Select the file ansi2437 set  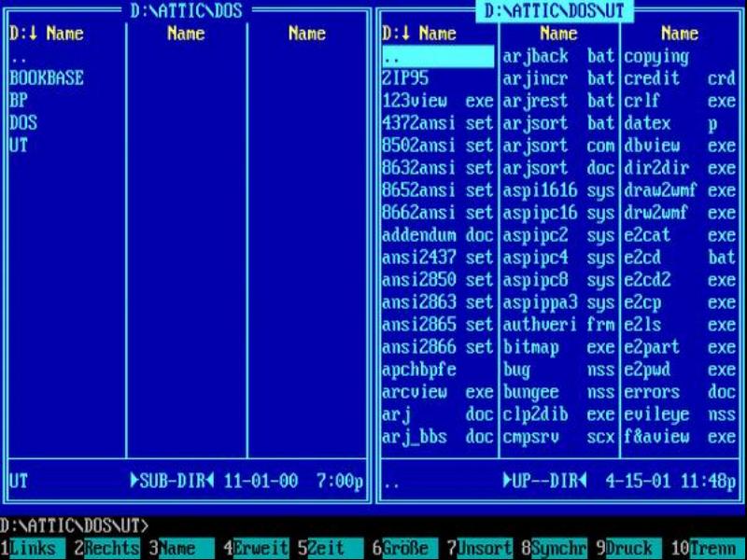pos(438,258)
